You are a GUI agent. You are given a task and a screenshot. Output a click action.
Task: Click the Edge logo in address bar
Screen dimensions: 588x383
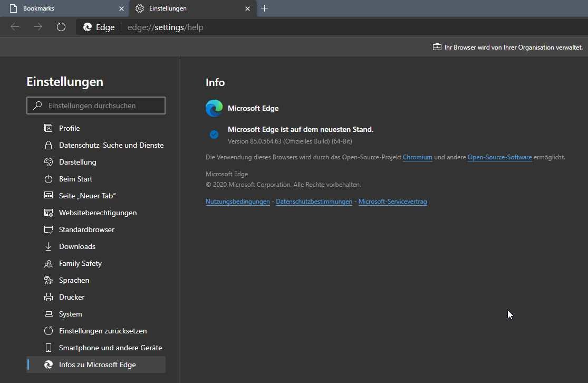[88, 27]
